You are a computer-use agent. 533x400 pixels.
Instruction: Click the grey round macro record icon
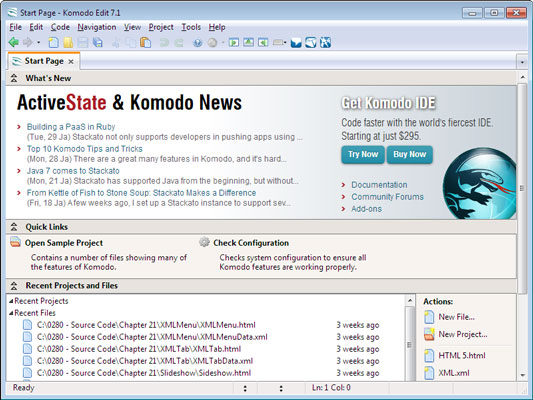pos(212,43)
